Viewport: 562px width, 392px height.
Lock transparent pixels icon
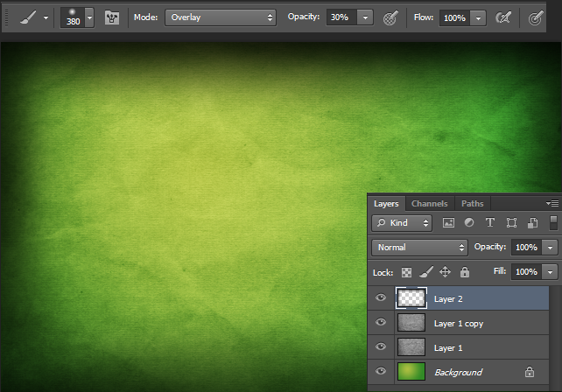coord(406,272)
